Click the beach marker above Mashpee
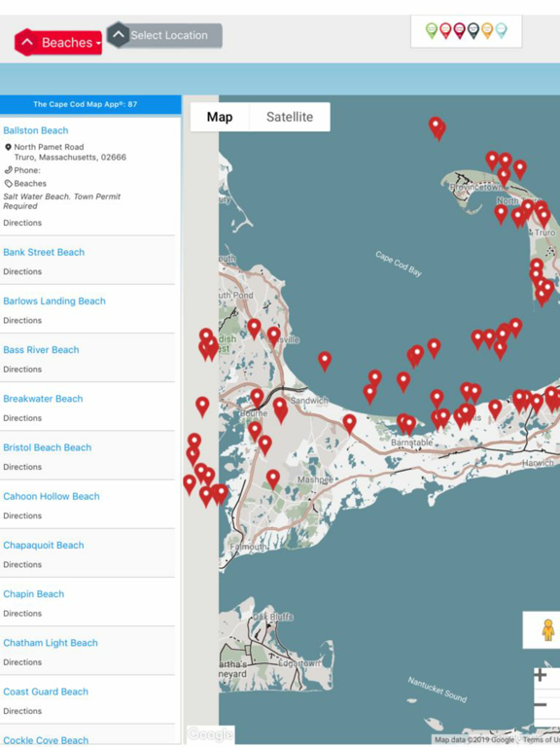Image resolution: width=560 pixels, height=747 pixels. (x=273, y=480)
